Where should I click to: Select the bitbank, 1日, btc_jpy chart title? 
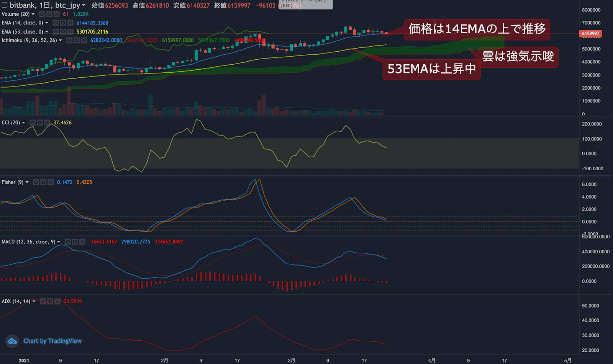coord(42,5)
